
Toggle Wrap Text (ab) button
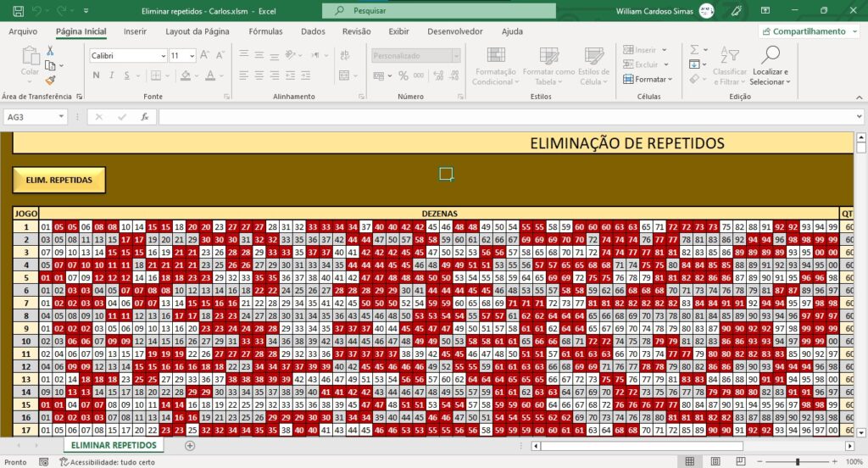coord(344,55)
